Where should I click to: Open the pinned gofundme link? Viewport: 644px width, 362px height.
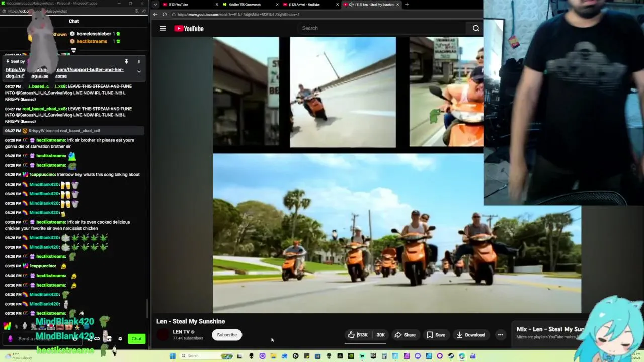point(64,73)
